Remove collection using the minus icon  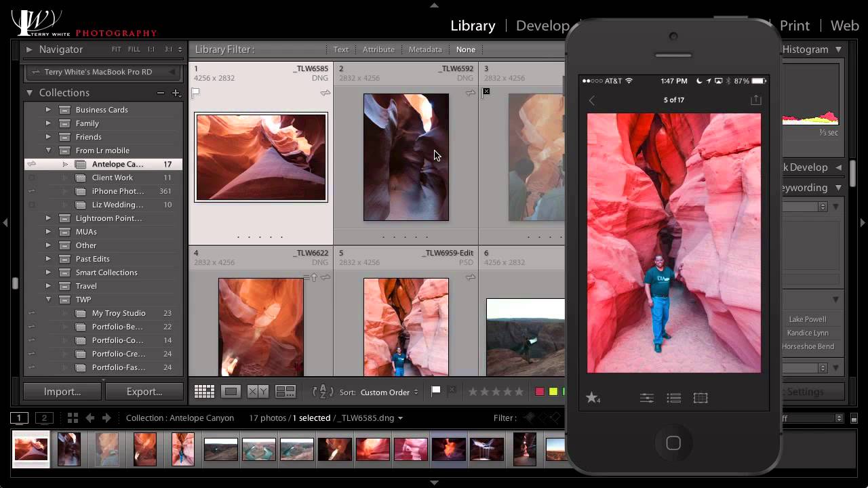click(161, 93)
